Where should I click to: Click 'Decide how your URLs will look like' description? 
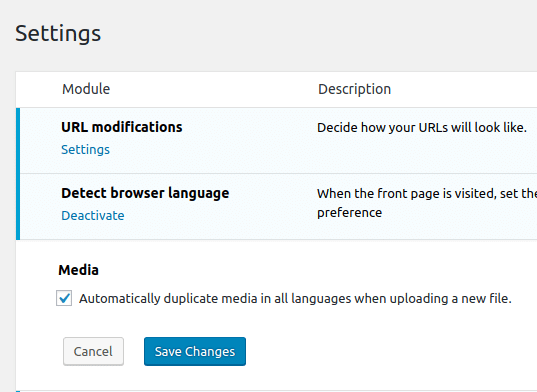(x=422, y=127)
